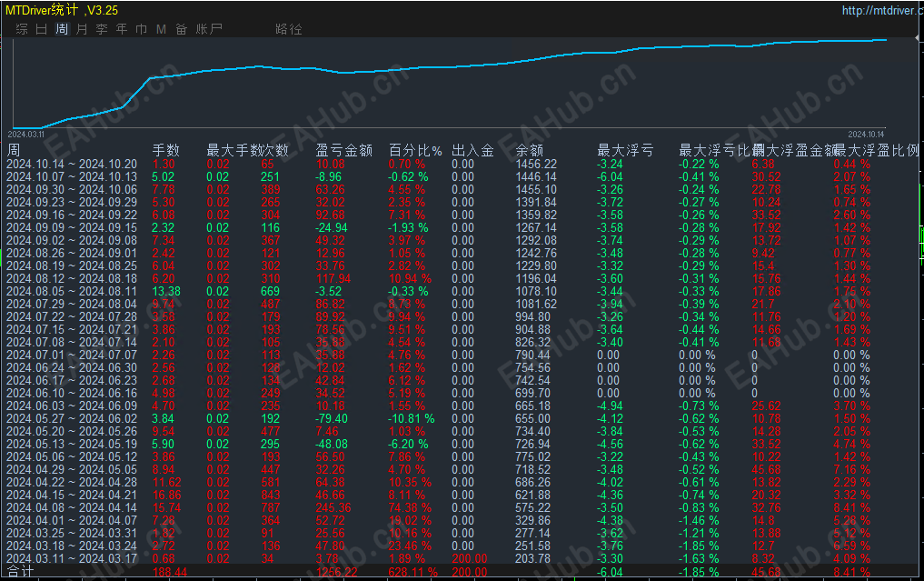Click balance value 203.78
The width and height of the screenshot is (924, 581).
(x=532, y=558)
